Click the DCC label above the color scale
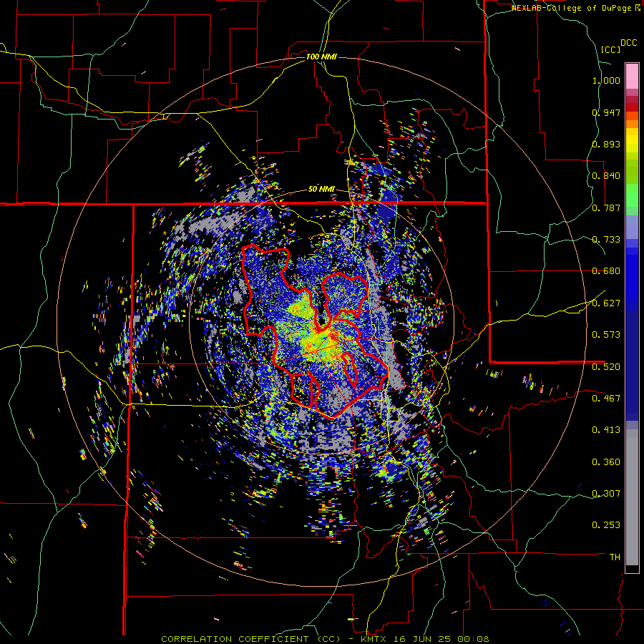 click(628, 43)
